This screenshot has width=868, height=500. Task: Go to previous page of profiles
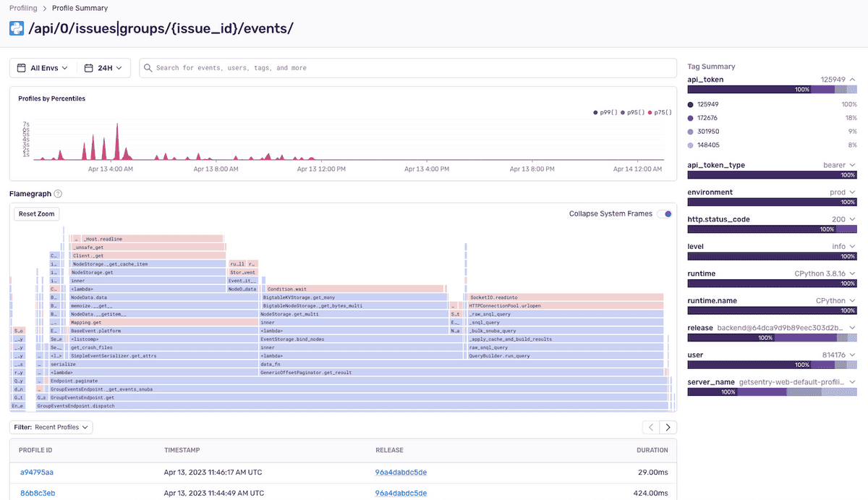(x=651, y=428)
